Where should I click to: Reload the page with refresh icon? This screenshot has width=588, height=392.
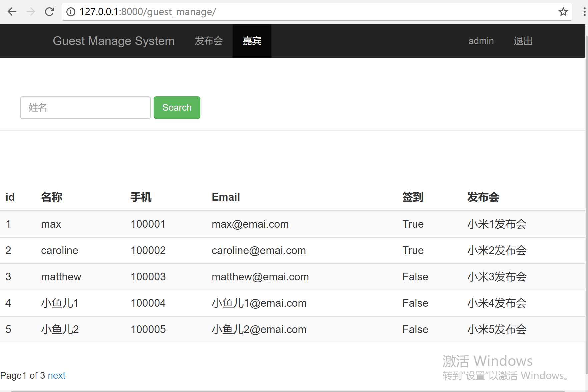click(49, 12)
